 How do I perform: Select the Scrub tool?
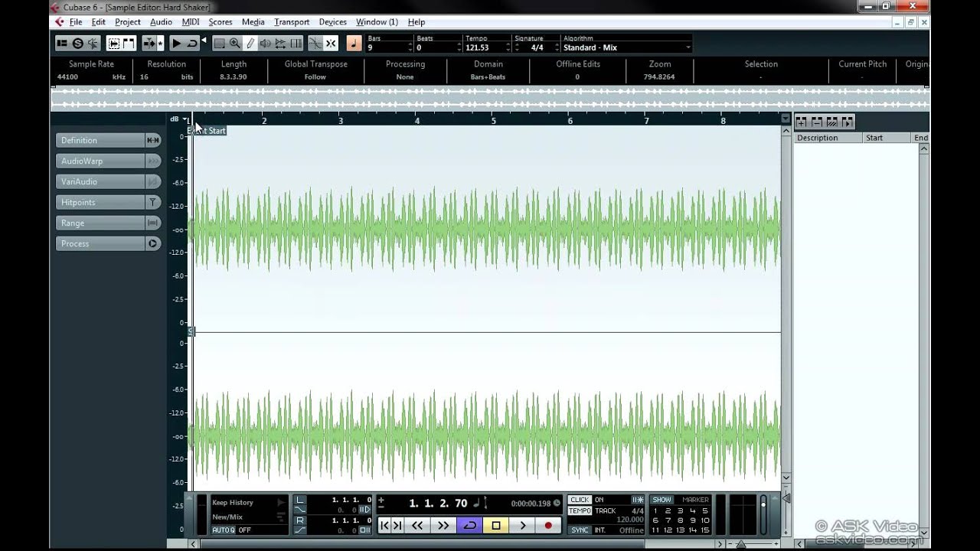click(280, 44)
